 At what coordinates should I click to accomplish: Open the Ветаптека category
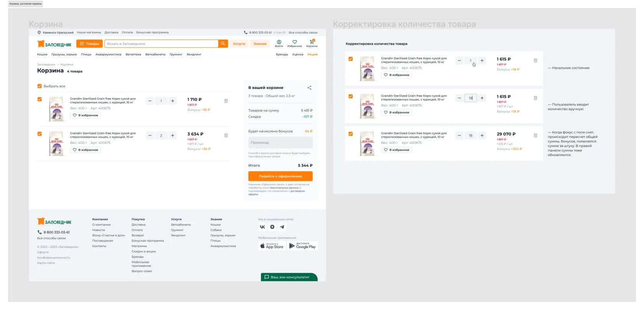point(133,54)
